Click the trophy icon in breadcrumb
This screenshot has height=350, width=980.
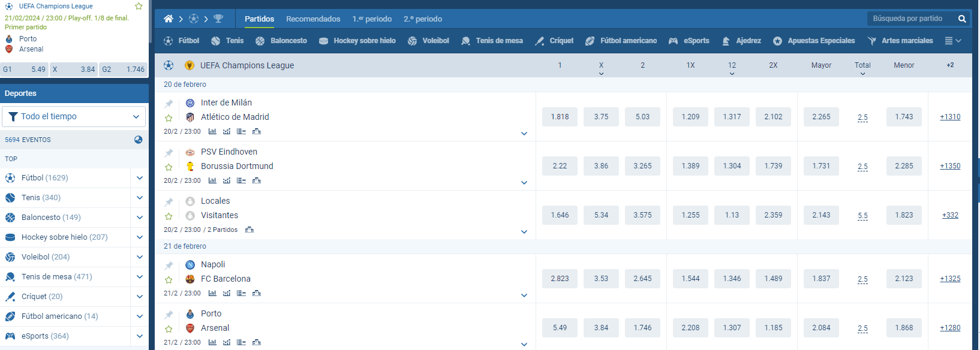[218, 19]
